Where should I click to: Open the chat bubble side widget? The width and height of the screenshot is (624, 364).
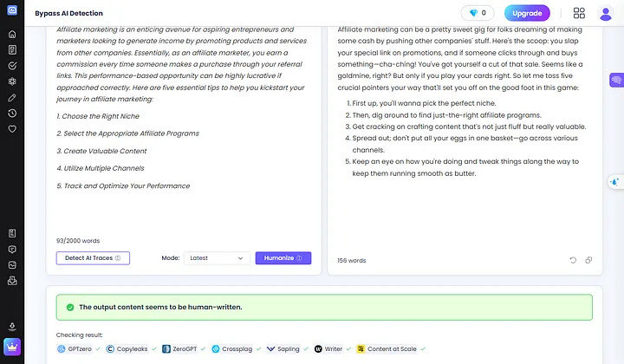click(x=615, y=81)
